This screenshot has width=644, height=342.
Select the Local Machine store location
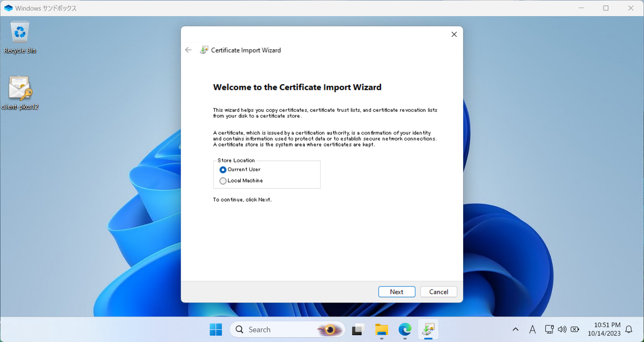click(223, 181)
